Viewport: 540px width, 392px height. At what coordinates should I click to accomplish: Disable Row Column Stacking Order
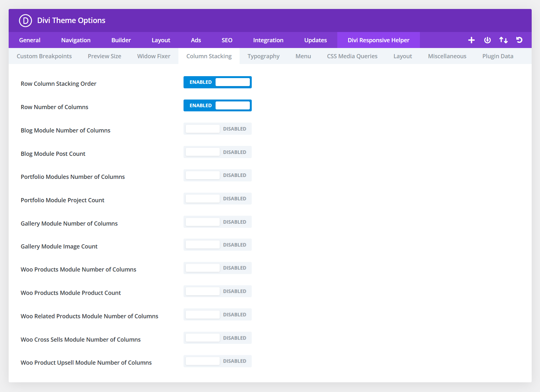pos(217,82)
